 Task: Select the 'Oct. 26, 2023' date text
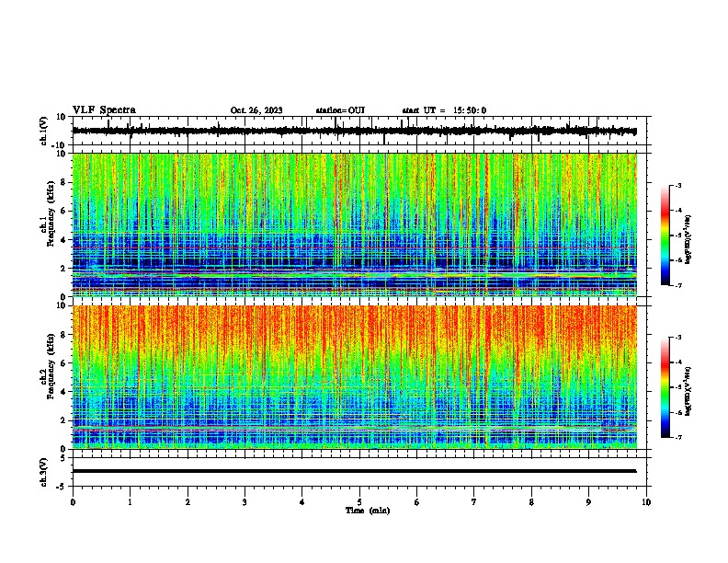[256, 110]
